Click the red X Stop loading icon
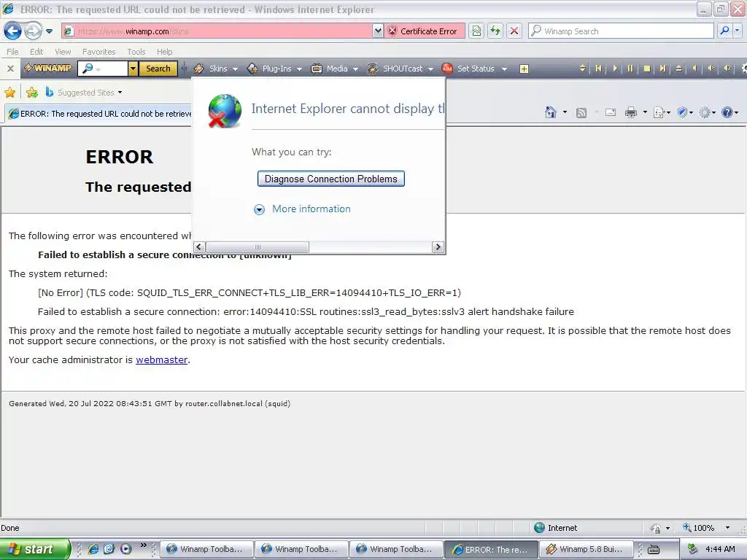 click(514, 31)
